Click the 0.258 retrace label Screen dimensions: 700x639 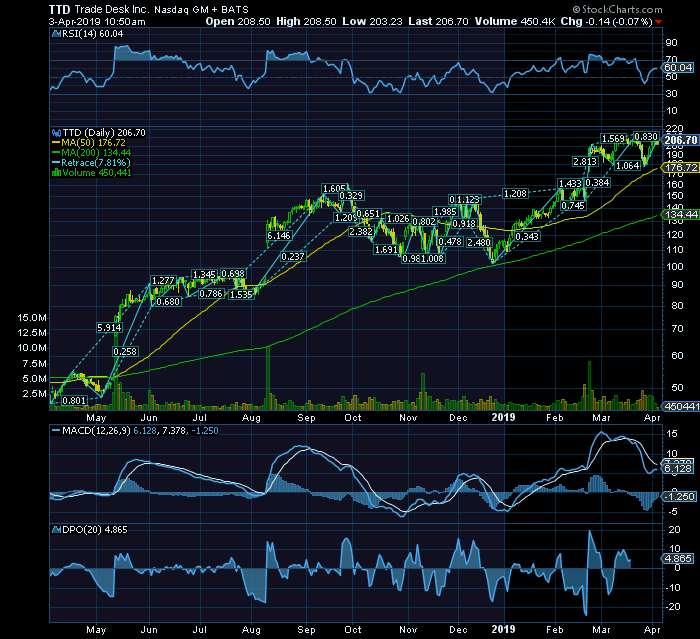click(125, 352)
